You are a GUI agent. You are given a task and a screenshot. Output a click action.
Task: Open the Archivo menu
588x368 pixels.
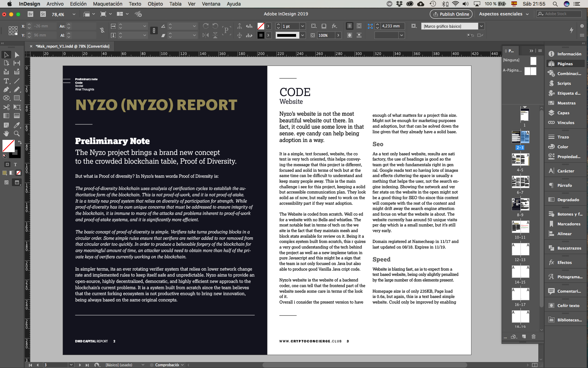point(55,4)
